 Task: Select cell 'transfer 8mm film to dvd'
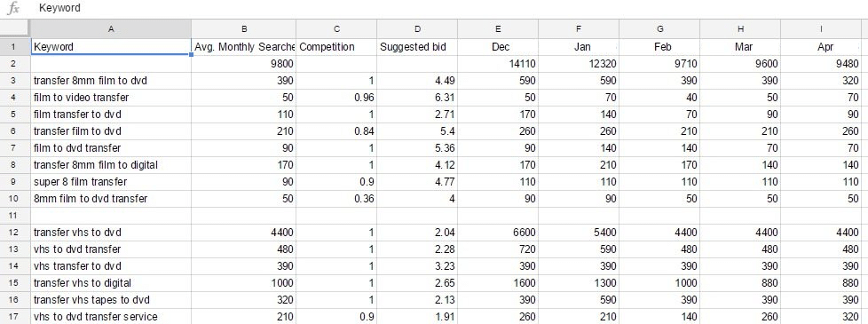pyautogui.click(x=111, y=81)
